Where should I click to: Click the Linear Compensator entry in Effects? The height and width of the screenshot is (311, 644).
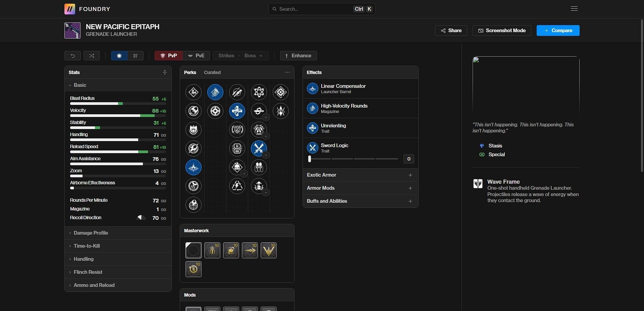pyautogui.click(x=361, y=88)
